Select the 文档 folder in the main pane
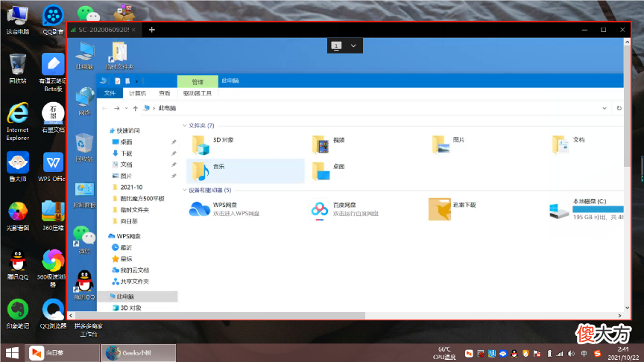The image size is (644, 362). point(569,145)
